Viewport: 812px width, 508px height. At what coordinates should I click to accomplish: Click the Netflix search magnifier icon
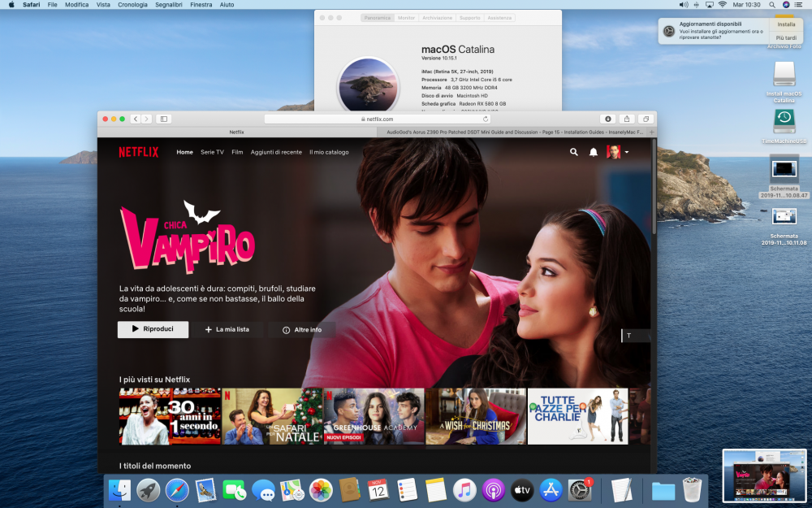[x=574, y=152]
